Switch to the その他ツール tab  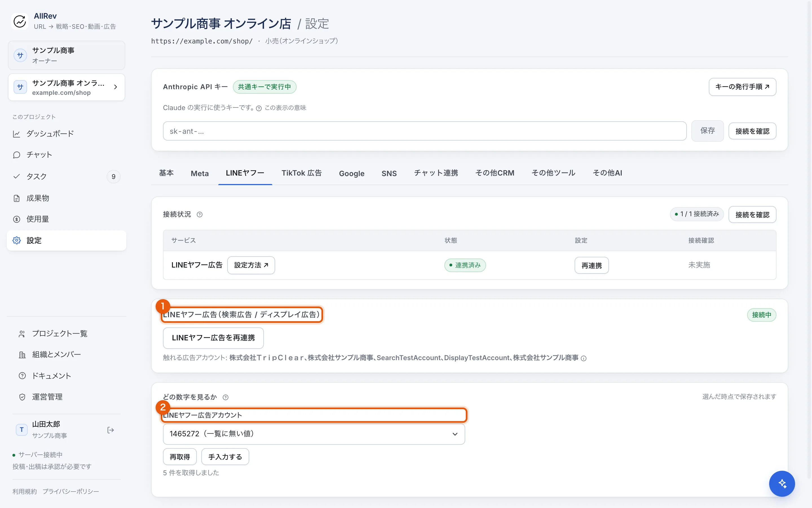pos(553,173)
